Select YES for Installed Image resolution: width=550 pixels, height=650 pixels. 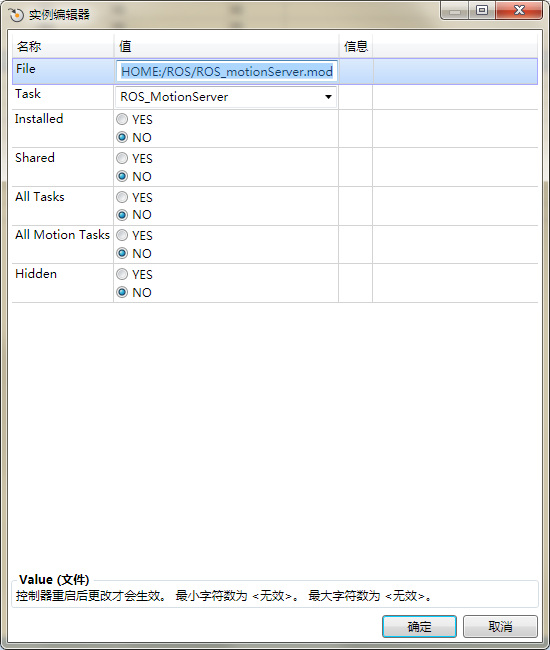122,119
